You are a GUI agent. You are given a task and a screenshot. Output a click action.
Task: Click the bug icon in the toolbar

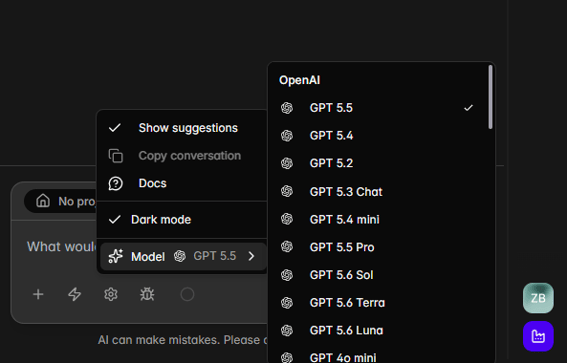147,294
